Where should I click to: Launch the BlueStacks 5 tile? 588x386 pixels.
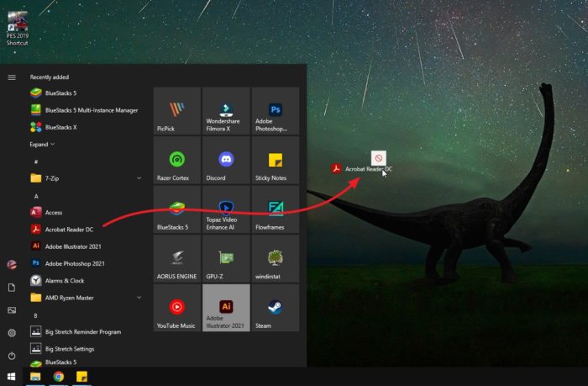(177, 209)
